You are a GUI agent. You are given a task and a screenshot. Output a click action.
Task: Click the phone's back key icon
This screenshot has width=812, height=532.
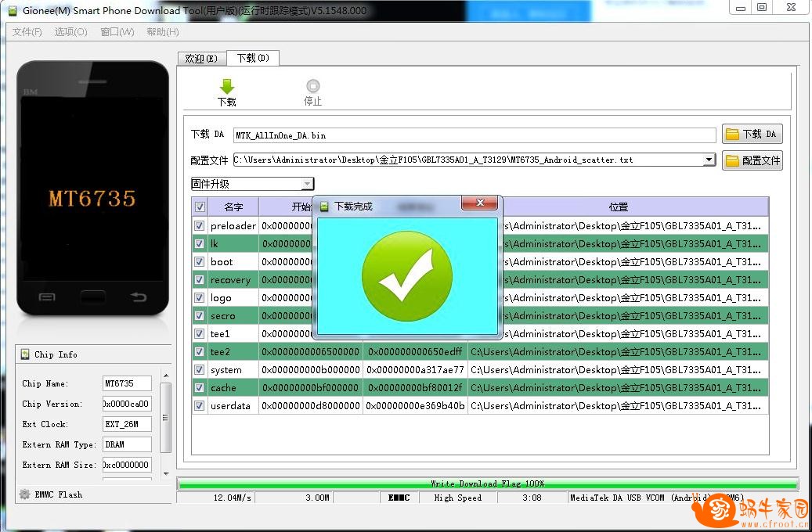click(x=139, y=297)
